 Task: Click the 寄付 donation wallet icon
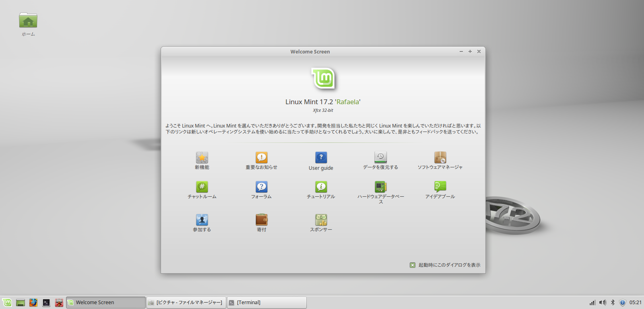(262, 220)
